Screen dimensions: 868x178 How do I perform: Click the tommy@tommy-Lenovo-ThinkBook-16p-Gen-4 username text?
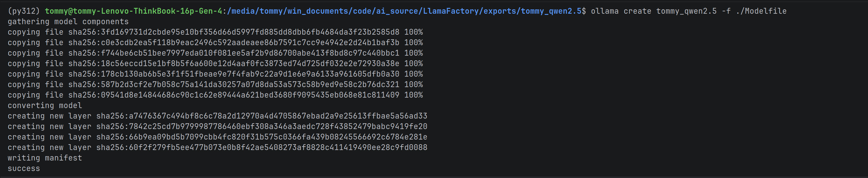[133, 11]
